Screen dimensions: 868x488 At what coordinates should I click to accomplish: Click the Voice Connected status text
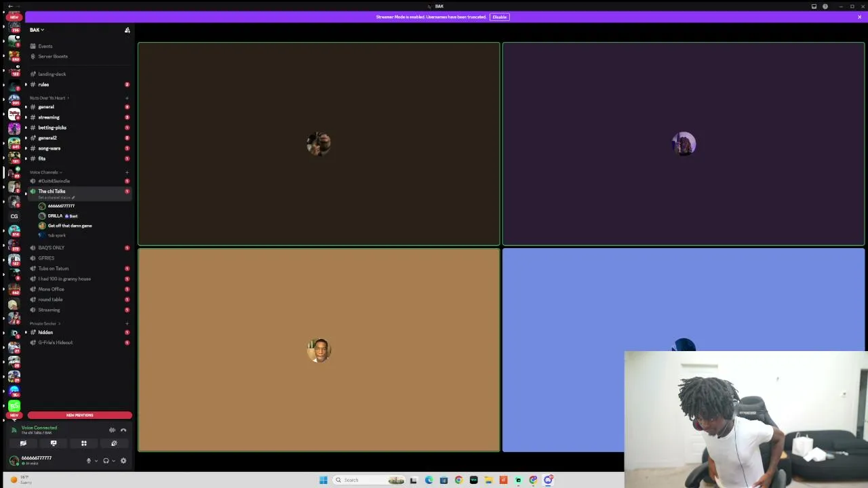point(39,428)
